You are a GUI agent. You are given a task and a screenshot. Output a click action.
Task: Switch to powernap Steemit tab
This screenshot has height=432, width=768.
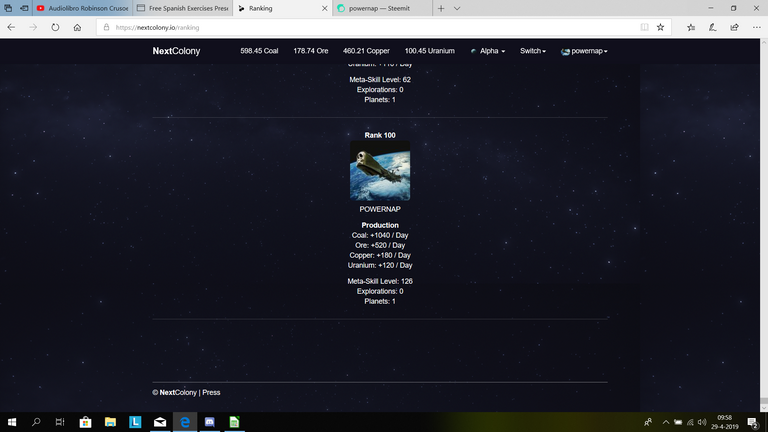coord(382,8)
